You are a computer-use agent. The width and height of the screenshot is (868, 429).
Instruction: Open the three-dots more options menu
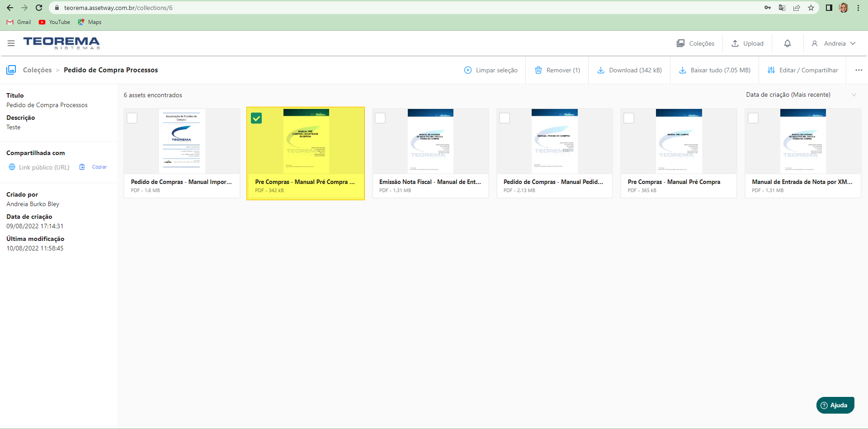point(859,70)
